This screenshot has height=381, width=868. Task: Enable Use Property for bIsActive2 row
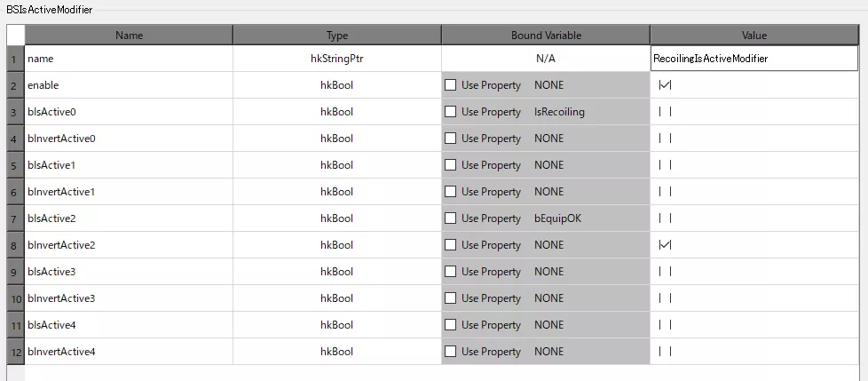tap(451, 218)
